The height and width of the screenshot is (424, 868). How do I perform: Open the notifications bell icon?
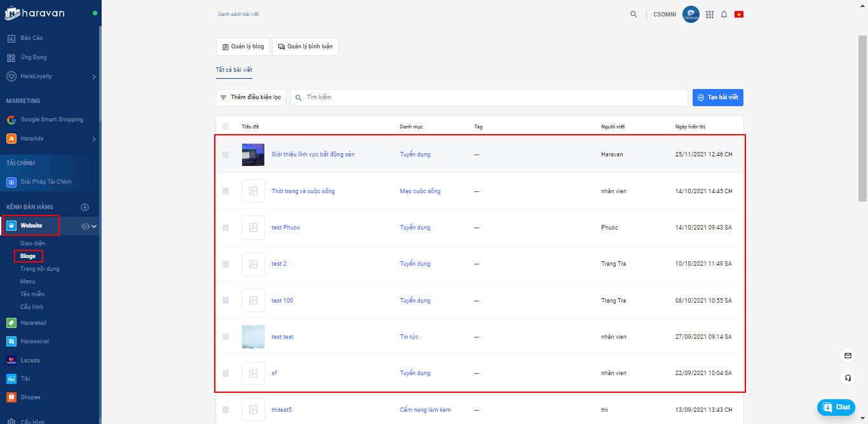(724, 15)
